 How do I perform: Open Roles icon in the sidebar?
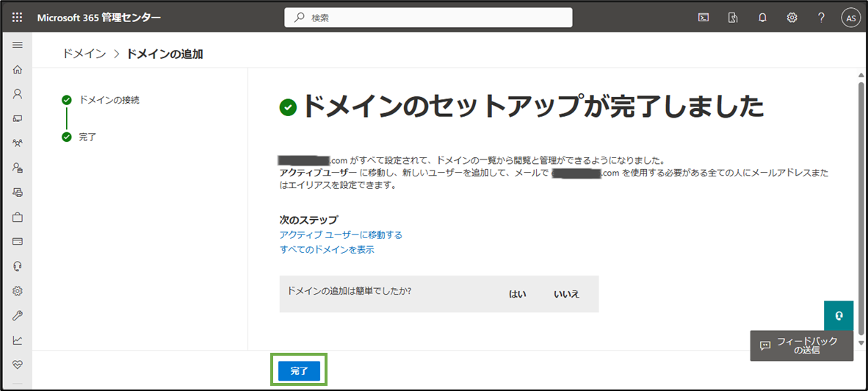[17, 168]
